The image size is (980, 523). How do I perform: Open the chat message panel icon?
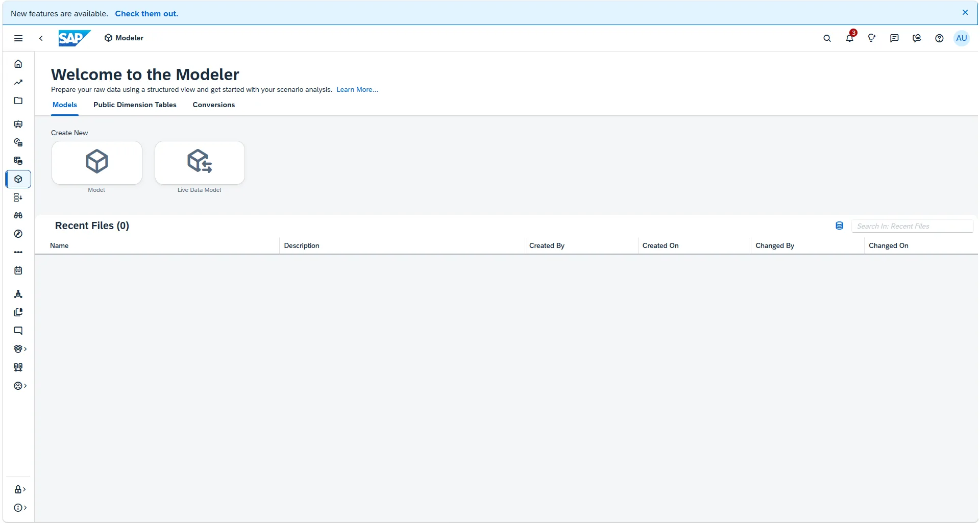894,38
